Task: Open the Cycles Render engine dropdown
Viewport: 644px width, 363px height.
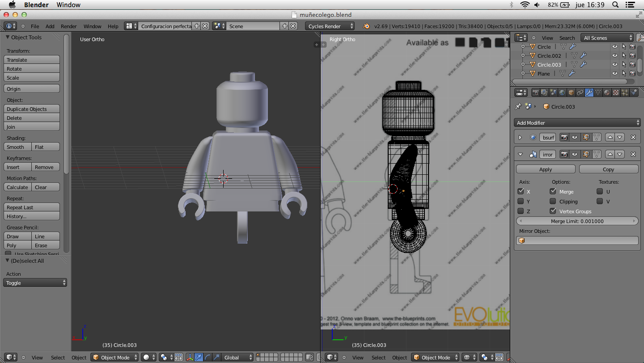Action: tap(330, 26)
